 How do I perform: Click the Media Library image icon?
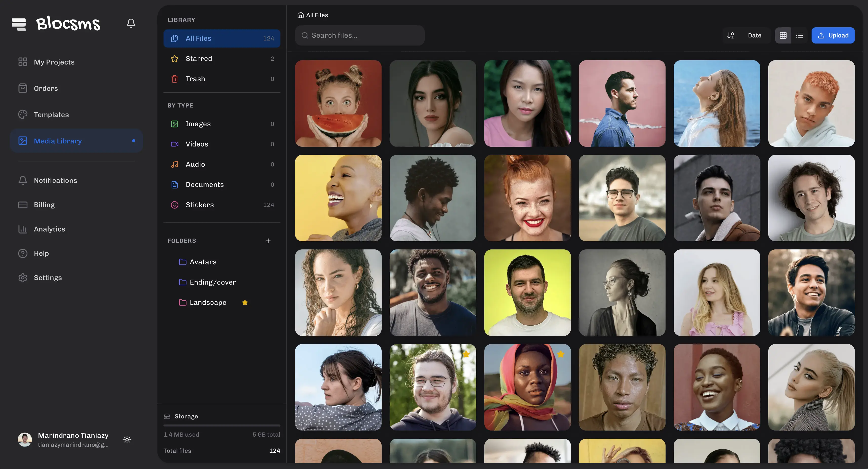pyautogui.click(x=23, y=141)
